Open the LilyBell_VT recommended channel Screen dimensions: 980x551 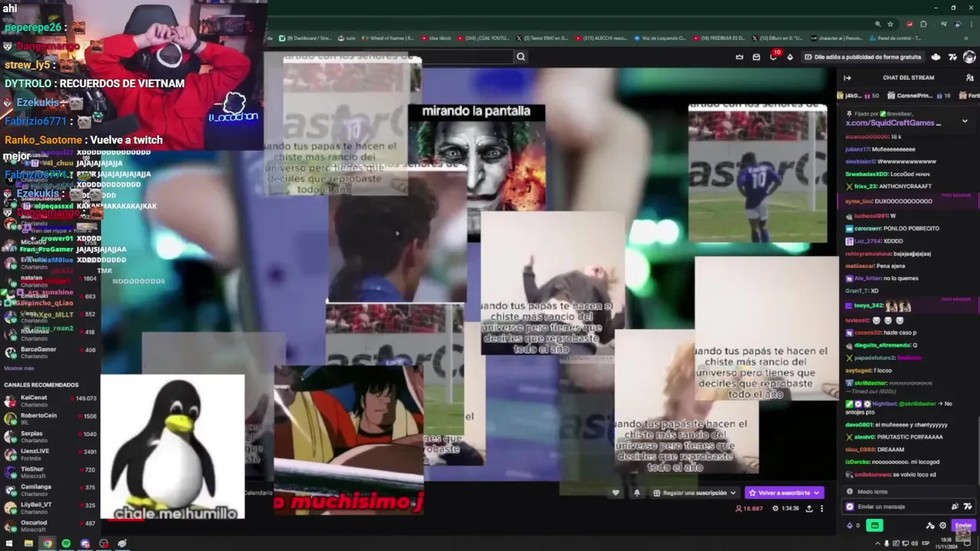50,507
